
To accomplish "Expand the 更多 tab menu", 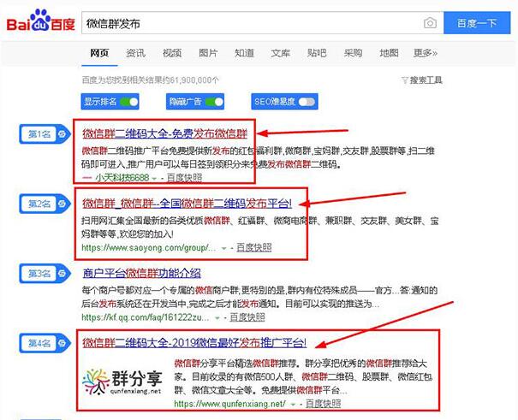I will pyautogui.click(x=425, y=53).
